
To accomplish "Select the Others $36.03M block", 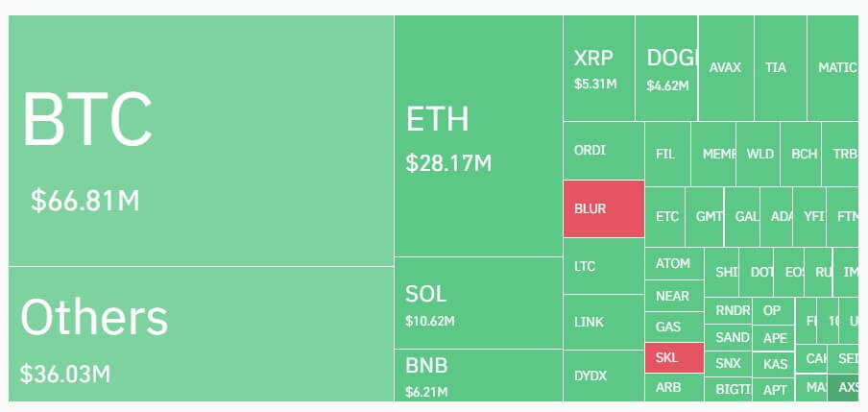I will click(x=201, y=333).
